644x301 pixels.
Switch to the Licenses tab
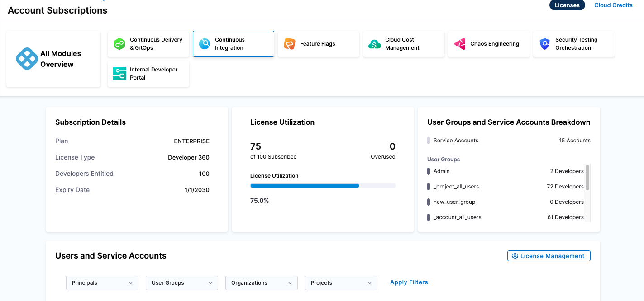tap(567, 5)
